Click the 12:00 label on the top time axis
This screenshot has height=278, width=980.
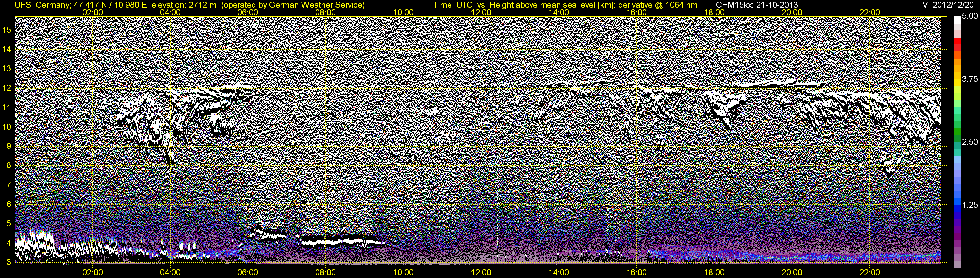tap(481, 12)
